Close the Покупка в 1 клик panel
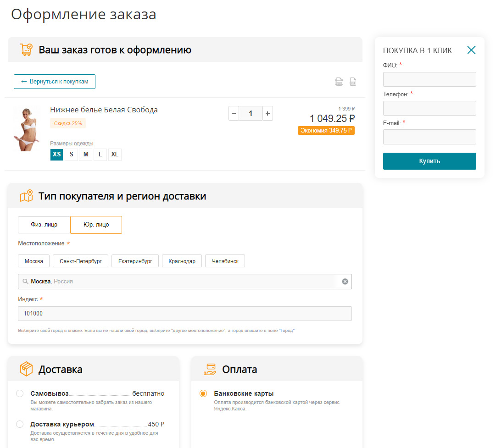The image size is (496, 448). click(x=471, y=50)
